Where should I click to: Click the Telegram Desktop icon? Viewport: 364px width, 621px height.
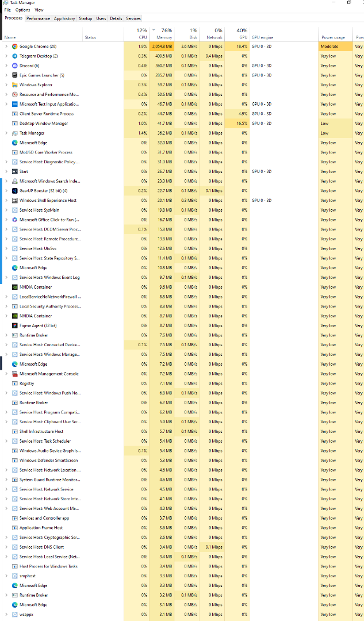(14, 56)
